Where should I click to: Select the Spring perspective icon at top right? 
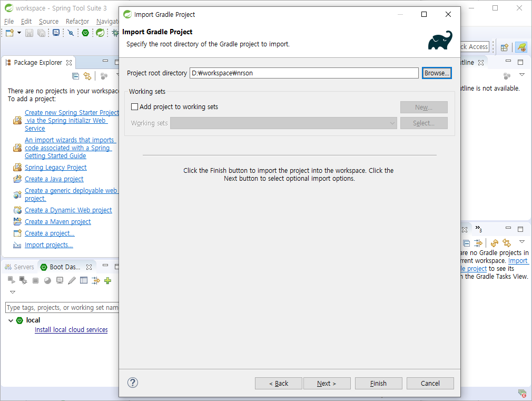[521, 47]
